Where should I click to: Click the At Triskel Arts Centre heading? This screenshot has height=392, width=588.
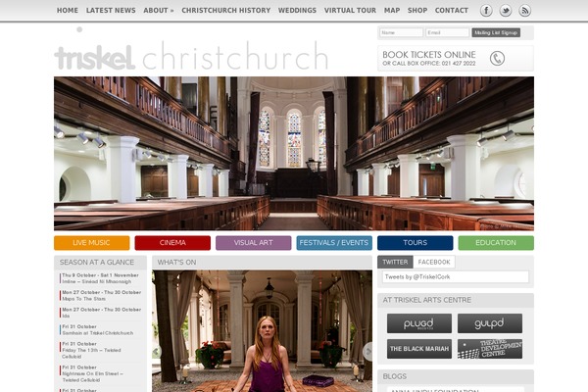click(426, 300)
